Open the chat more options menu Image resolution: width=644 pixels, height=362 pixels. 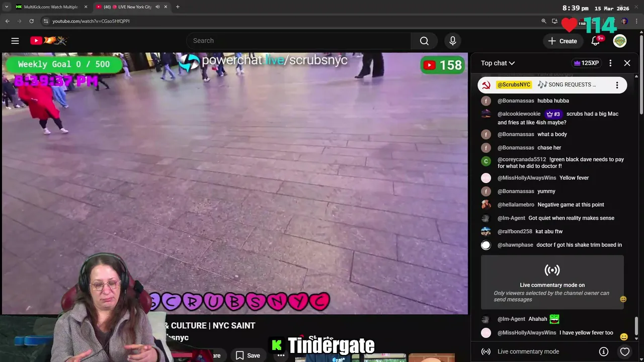point(610,63)
